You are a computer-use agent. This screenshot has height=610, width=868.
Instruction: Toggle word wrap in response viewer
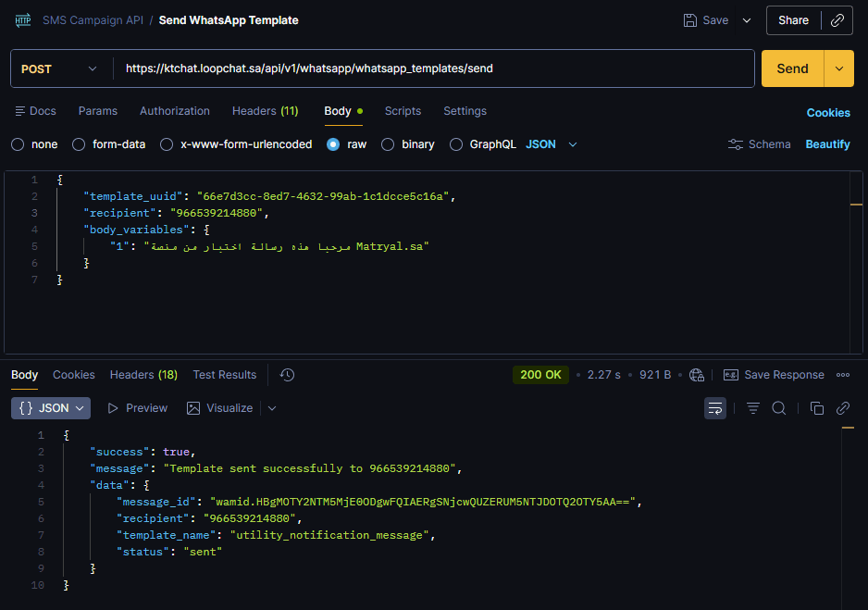714,408
